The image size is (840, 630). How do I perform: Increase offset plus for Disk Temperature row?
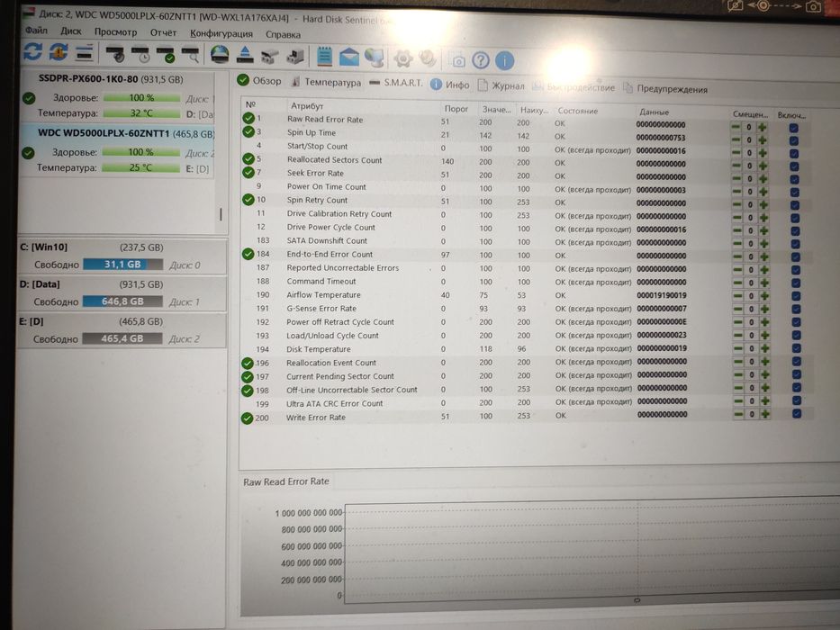point(764,349)
